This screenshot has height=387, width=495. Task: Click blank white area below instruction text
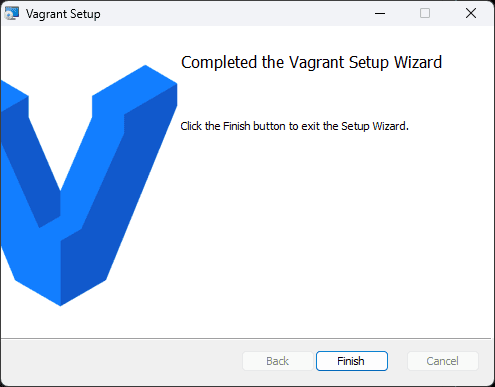click(x=333, y=233)
